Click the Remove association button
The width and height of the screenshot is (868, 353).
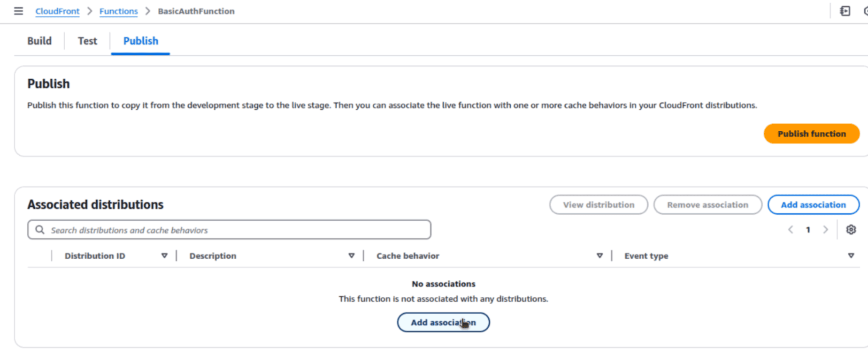tap(707, 205)
